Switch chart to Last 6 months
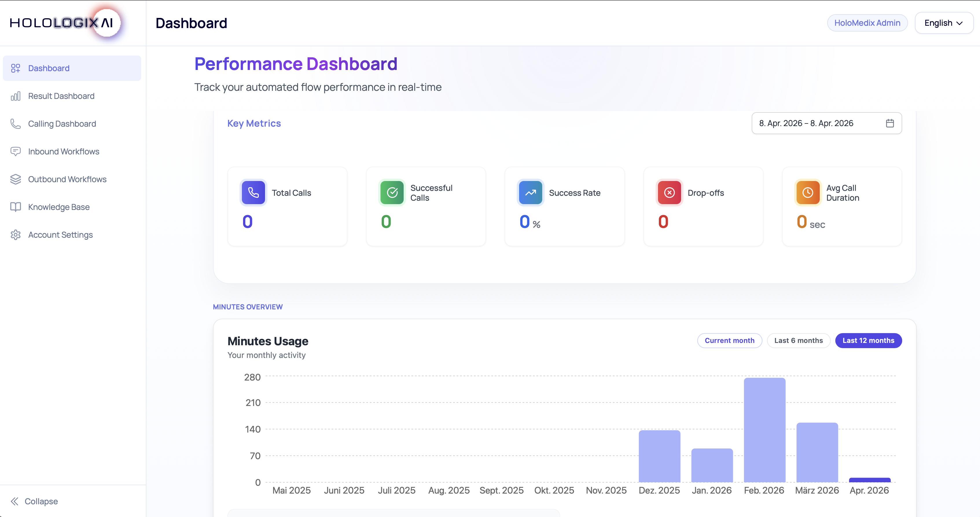The height and width of the screenshot is (517, 980). 798,341
